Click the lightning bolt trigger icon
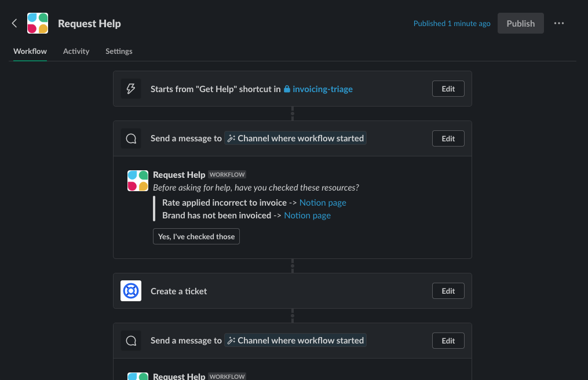The image size is (588, 380). coord(131,89)
